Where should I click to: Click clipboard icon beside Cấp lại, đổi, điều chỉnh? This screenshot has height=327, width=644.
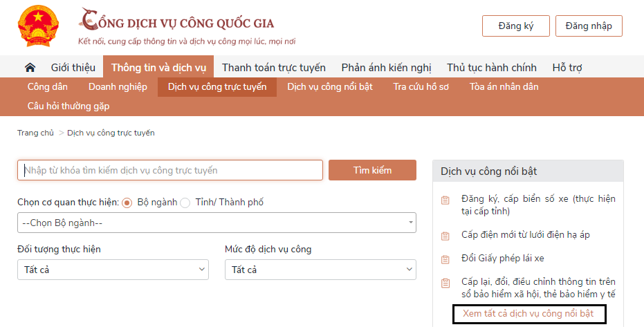[x=445, y=283]
